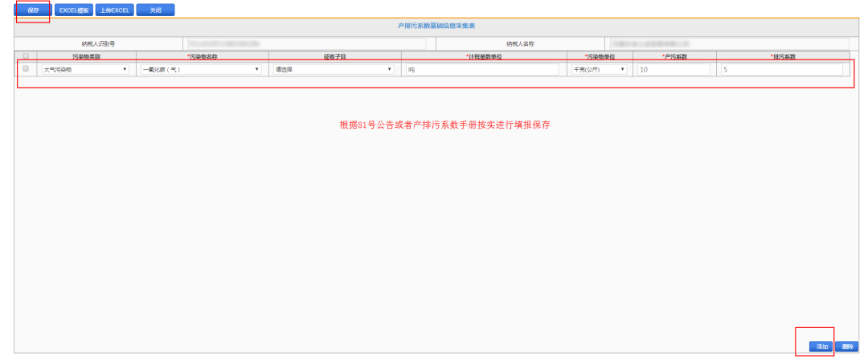868x361 pixels.
Task: Check the 大气污染物 row checkbox
Action: click(26, 68)
